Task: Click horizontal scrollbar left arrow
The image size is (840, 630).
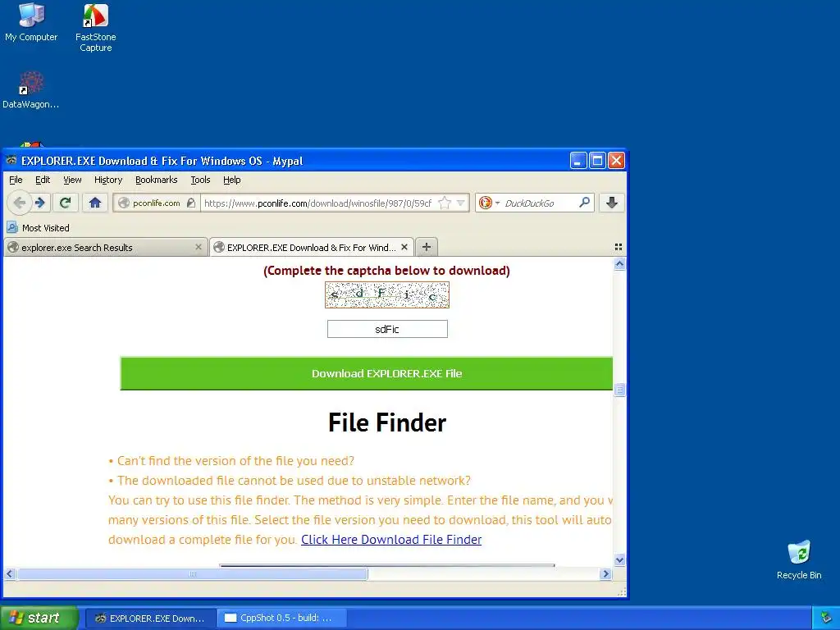Action: click(x=10, y=573)
